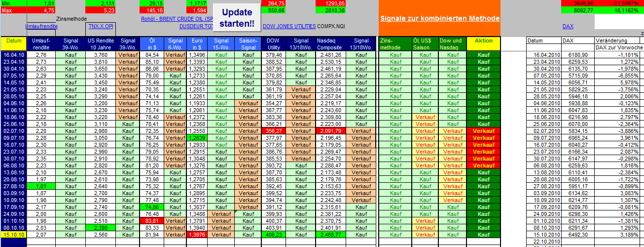The height and width of the screenshot is (247, 644).
Task: Open the TNX.X.OPI link
Action: tap(101, 26)
